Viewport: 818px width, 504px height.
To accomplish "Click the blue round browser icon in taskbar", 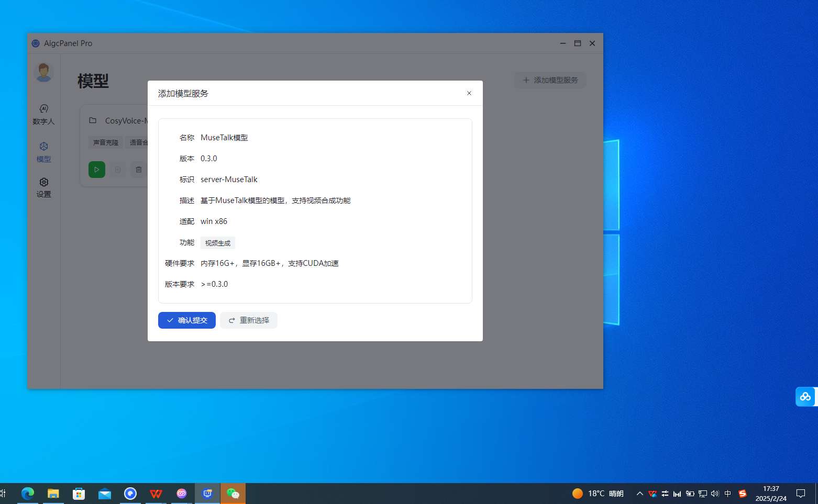I will click(x=130, y=494).
